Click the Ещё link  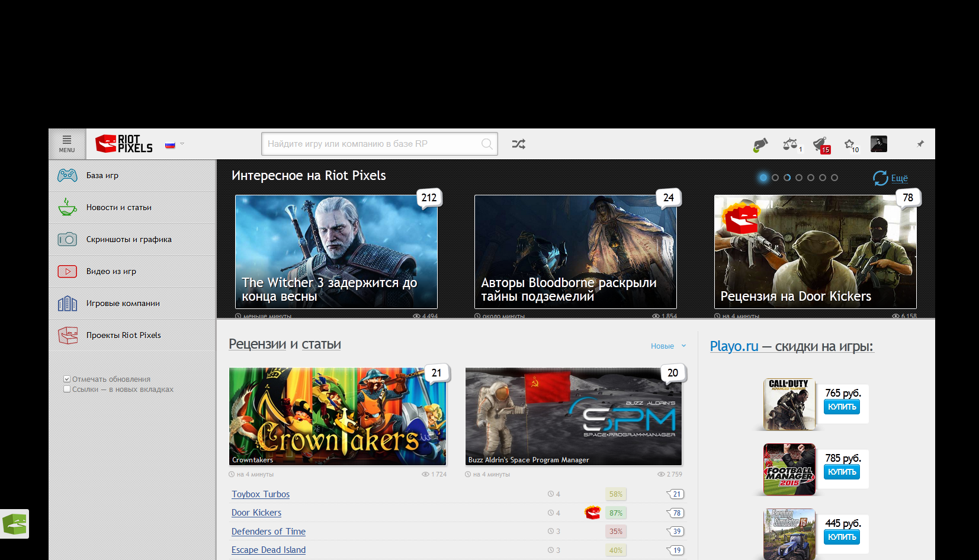point(900,178)
